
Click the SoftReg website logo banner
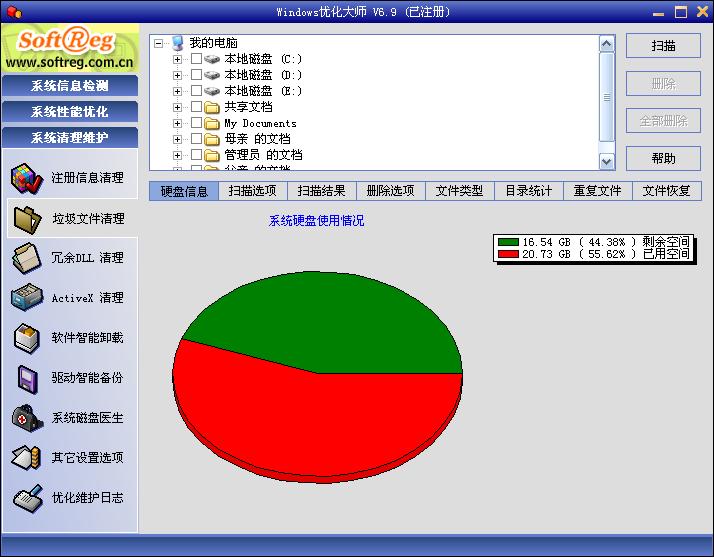point(70,48)
